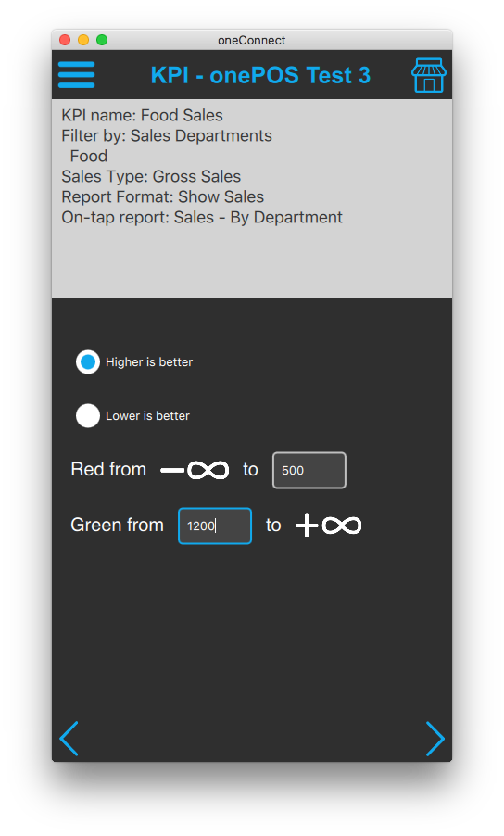Click the positive infinity symbol
Image resolution: width=504 pixels, height=836 pixels.
click(329, 526)
